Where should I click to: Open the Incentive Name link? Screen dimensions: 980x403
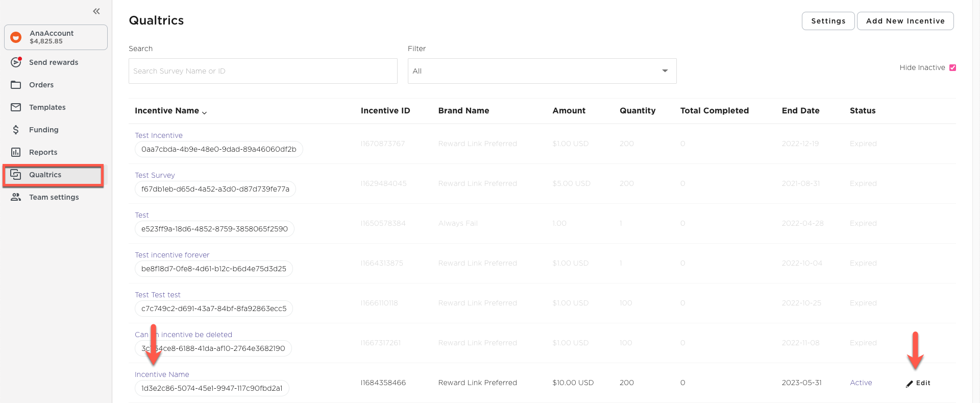[162, 374]
